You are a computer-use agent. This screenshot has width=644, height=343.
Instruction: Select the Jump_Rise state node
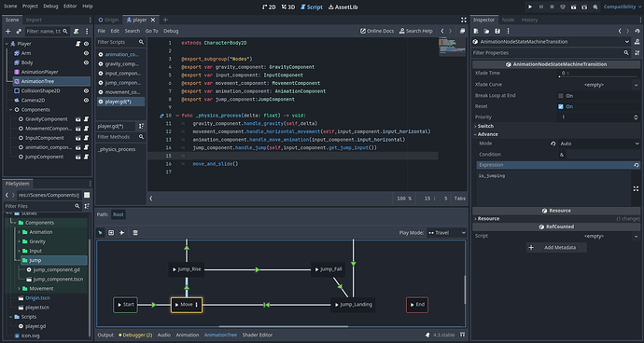[187, 269]
